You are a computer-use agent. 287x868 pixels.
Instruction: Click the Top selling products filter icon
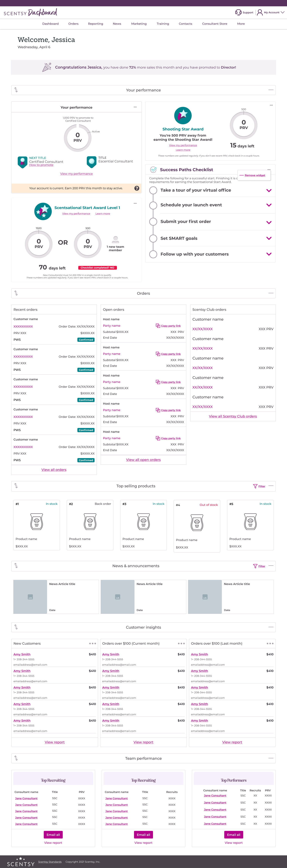[x=255, y=486]
